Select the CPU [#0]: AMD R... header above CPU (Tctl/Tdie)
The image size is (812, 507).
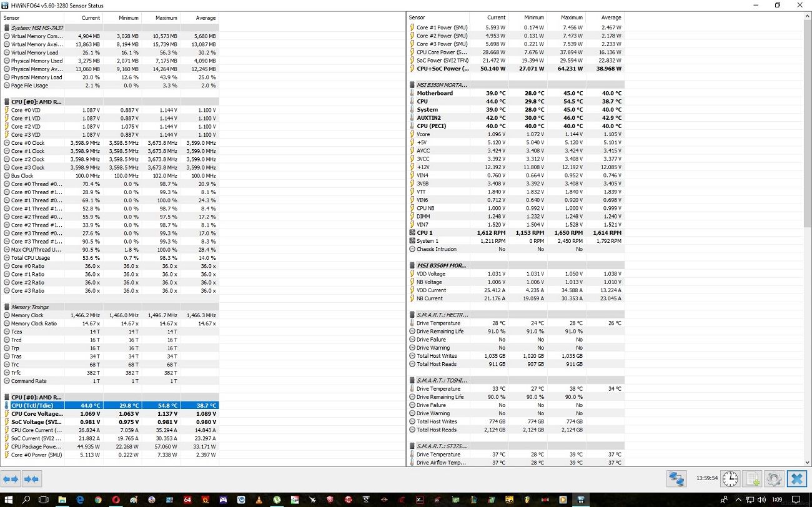click(110, 397)
